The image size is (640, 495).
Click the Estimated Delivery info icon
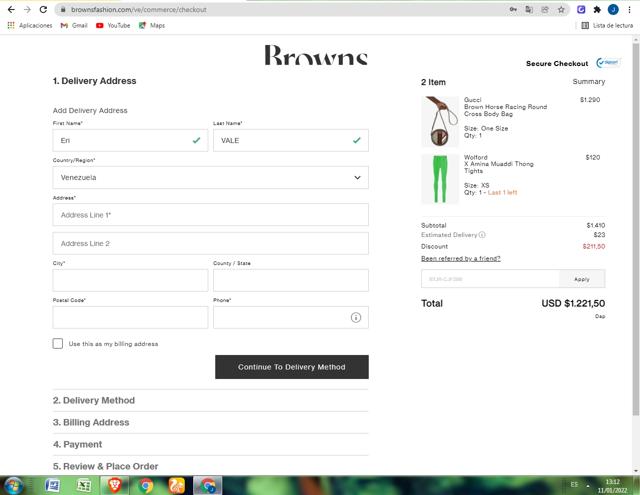pos(482,235)
